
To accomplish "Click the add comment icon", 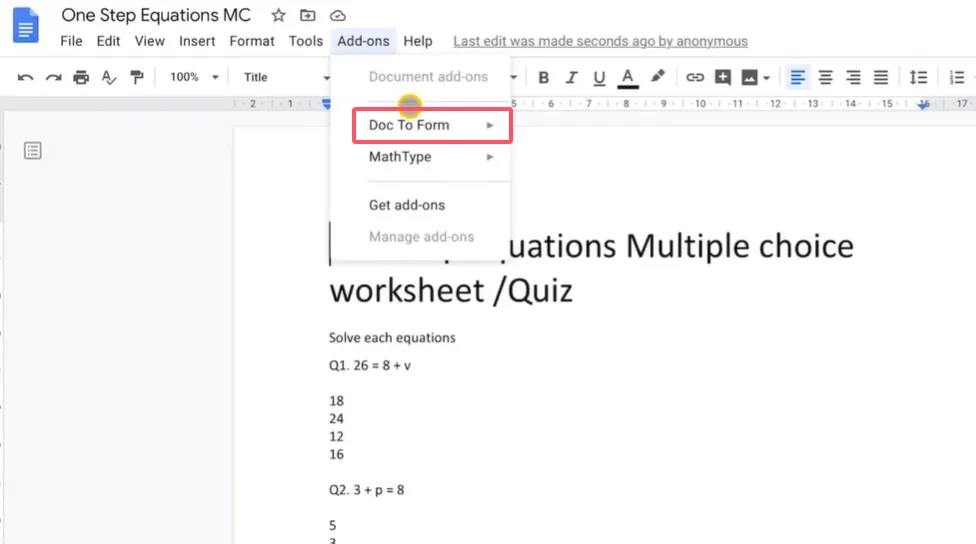I will click(722, 77).
